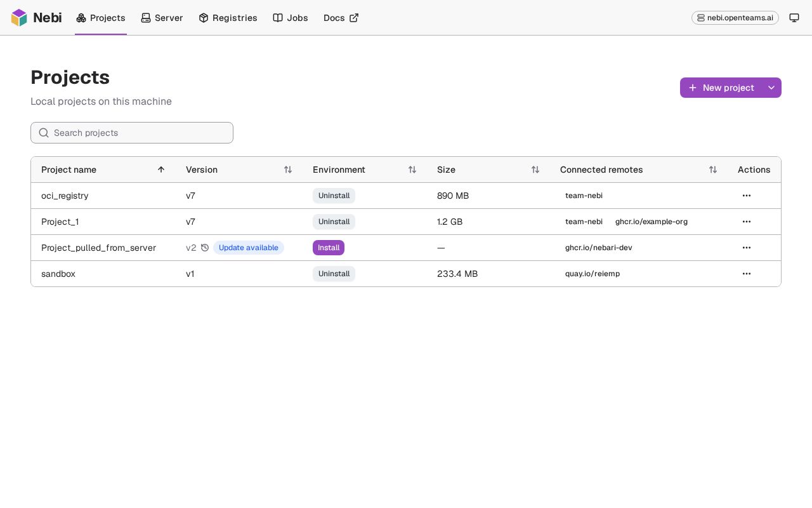812x508 pixels.
Task: Click the search magnifier icon
Action: [x=44, y=133]
